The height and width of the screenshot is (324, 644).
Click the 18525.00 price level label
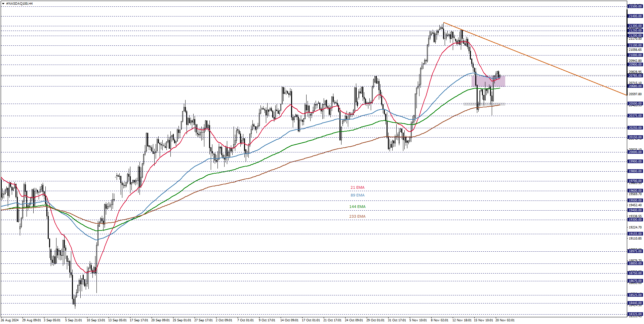635,295
